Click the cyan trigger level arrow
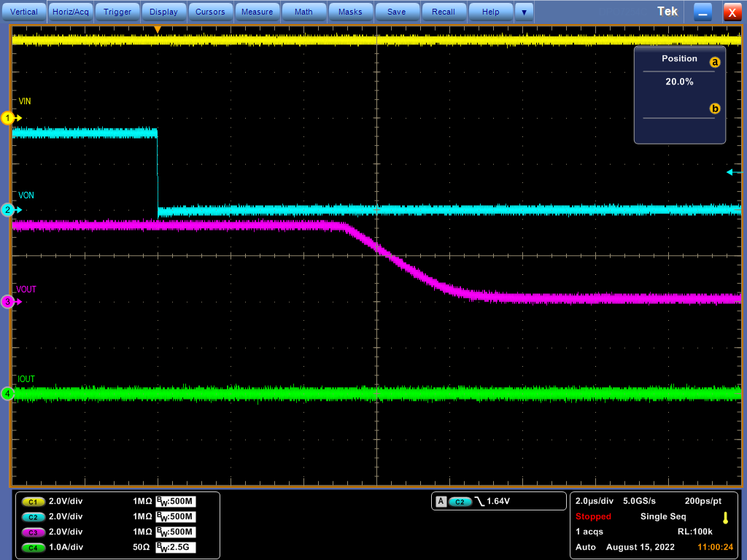The image size is (747, 560). coord(733,172)
